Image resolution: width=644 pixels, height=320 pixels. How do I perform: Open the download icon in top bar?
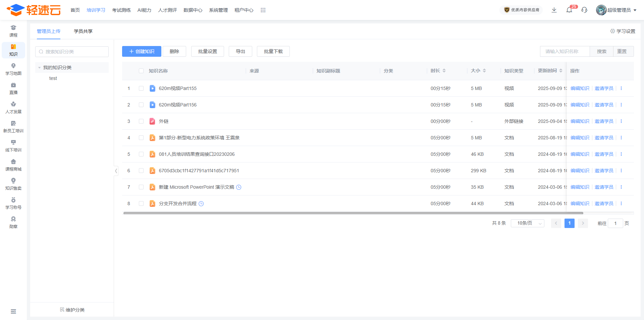(x=554, y=10)
